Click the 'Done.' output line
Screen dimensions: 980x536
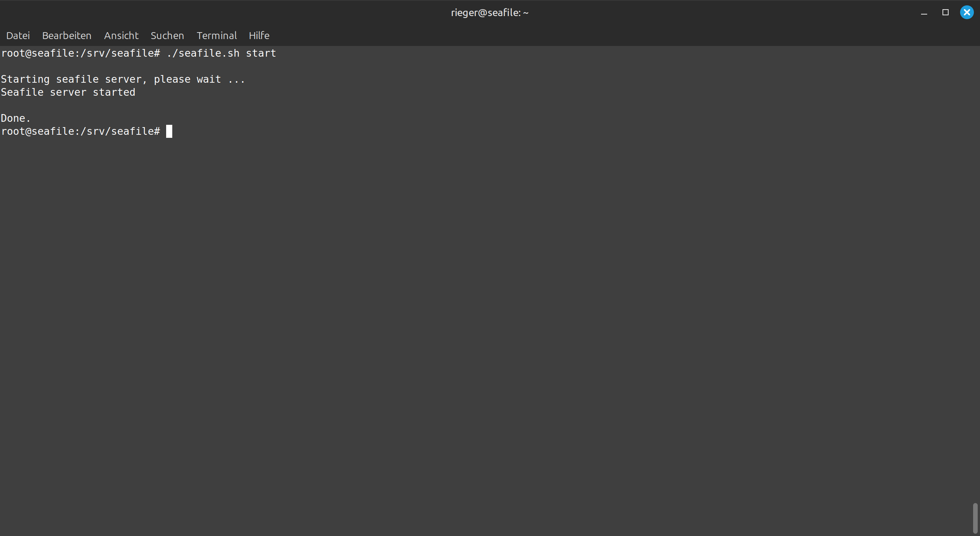[16, 118]
